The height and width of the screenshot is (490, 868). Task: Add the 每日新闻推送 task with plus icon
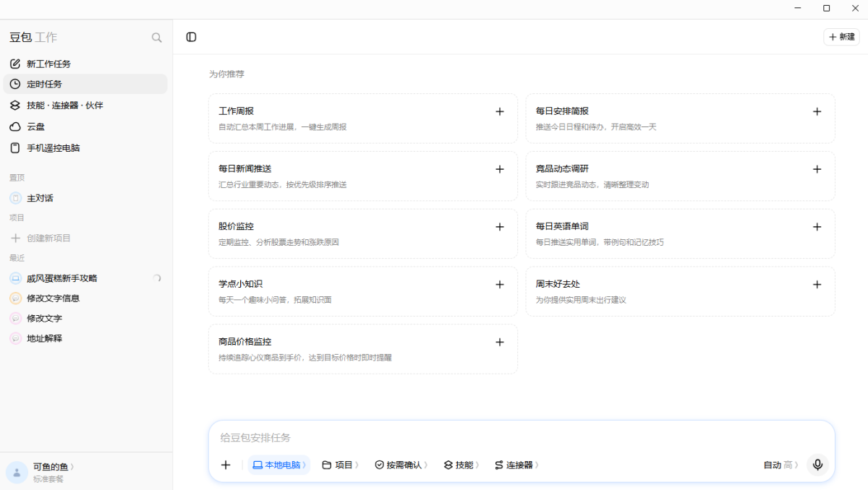point(499,169)
